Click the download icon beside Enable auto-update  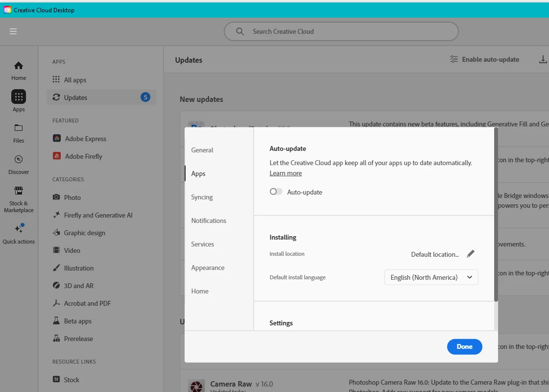(x=543, y=60)
